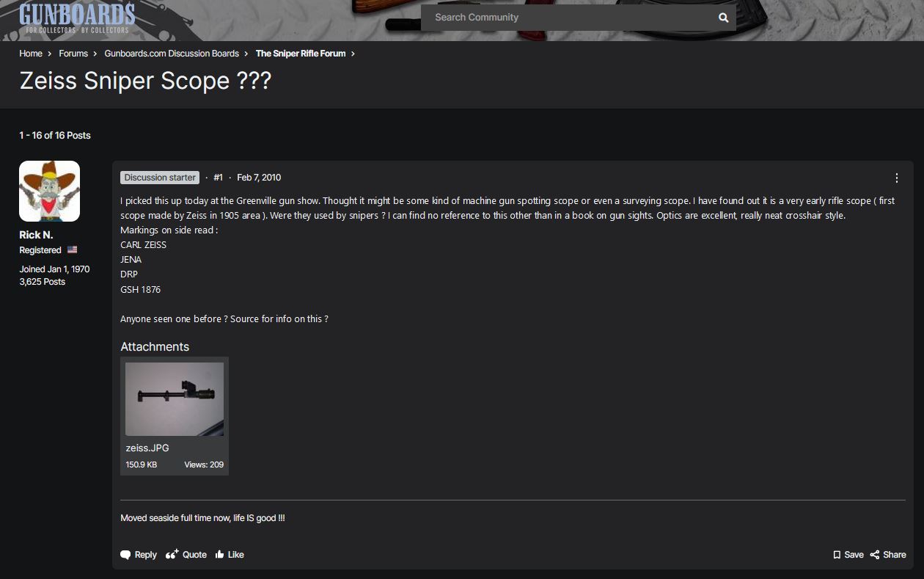The width and height of the screenshot is (924, 579).
Task: Open The Sniper Rifle Forum breadcrumb
Action: (x=301, y=54)
